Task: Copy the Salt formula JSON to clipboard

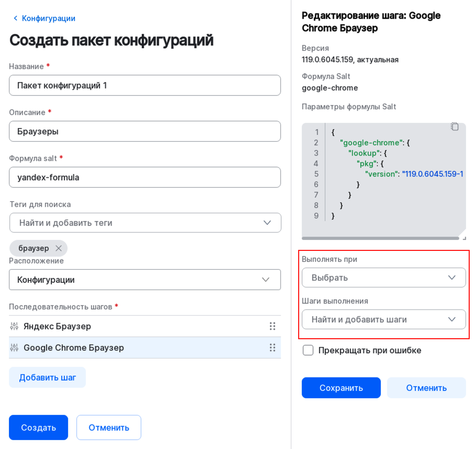Action: click(x=455, y=126)
